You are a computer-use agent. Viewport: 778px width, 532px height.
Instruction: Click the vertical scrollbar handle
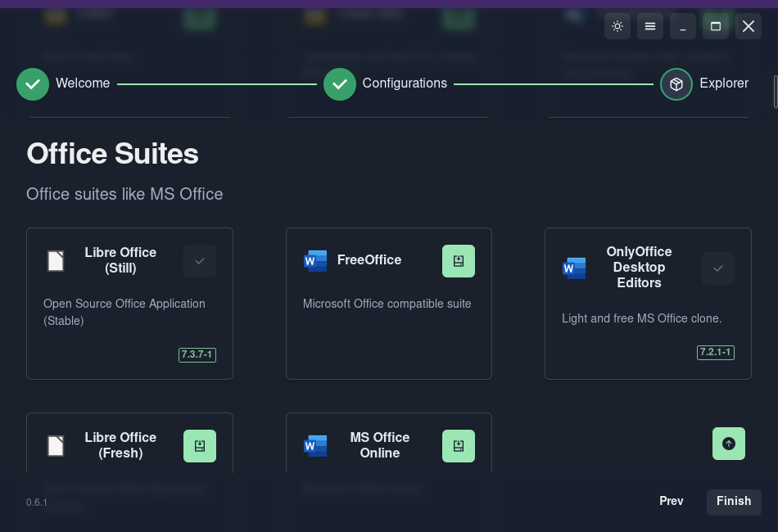[x=776, y=92]
